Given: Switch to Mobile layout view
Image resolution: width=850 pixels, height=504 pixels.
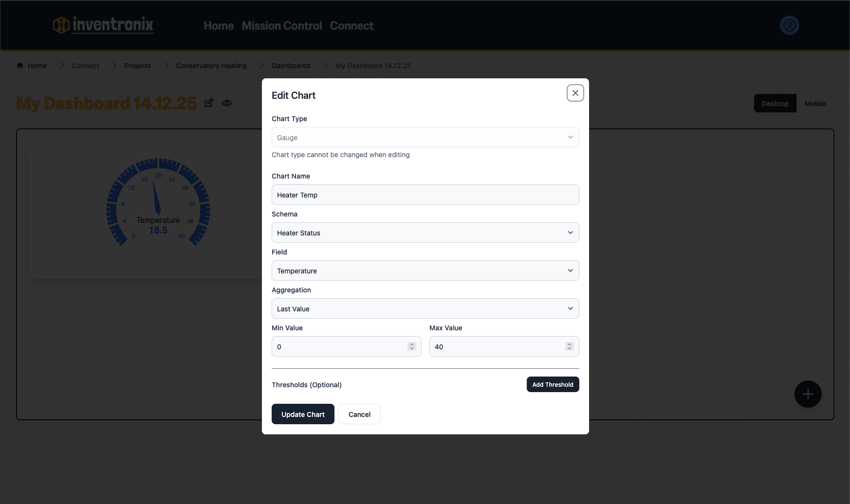Looking at the screenshot, I should (815, 104).
